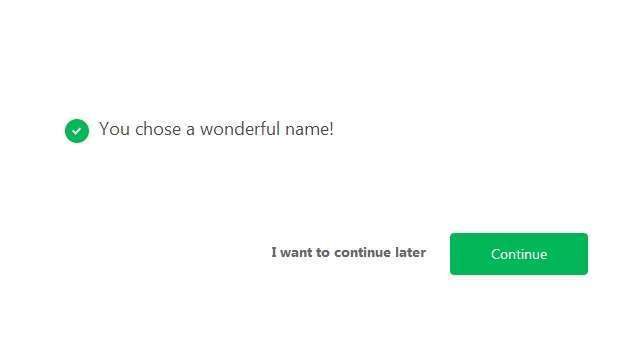
Task: Click the green checkmark success icon
Action: [x=77, y=131]
